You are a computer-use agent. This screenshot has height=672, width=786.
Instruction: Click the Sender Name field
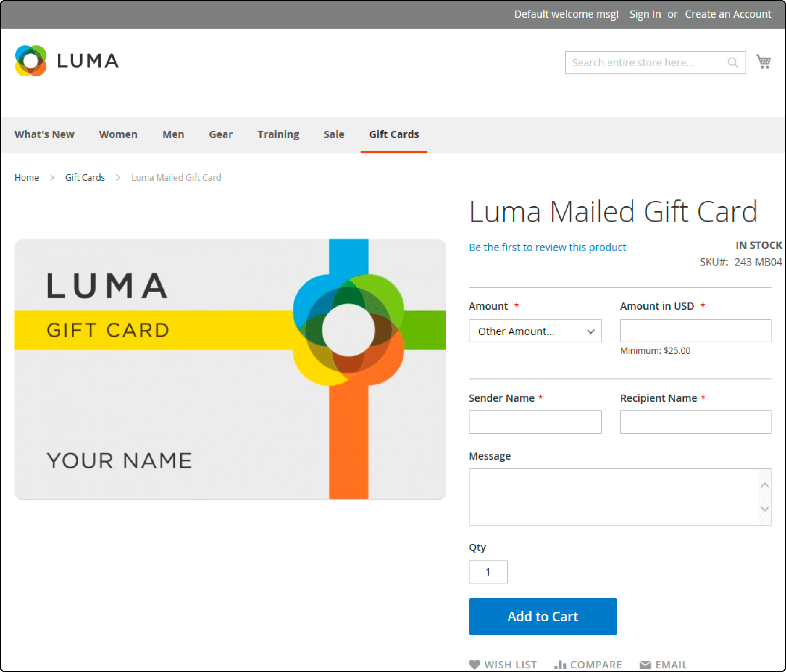tap(535, 422)
